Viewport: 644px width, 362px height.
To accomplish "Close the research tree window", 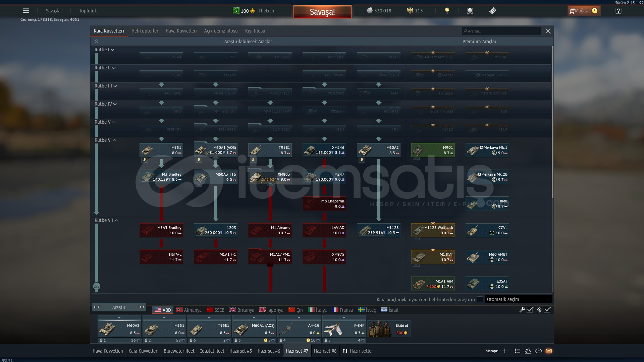I will tap(548, 31).
